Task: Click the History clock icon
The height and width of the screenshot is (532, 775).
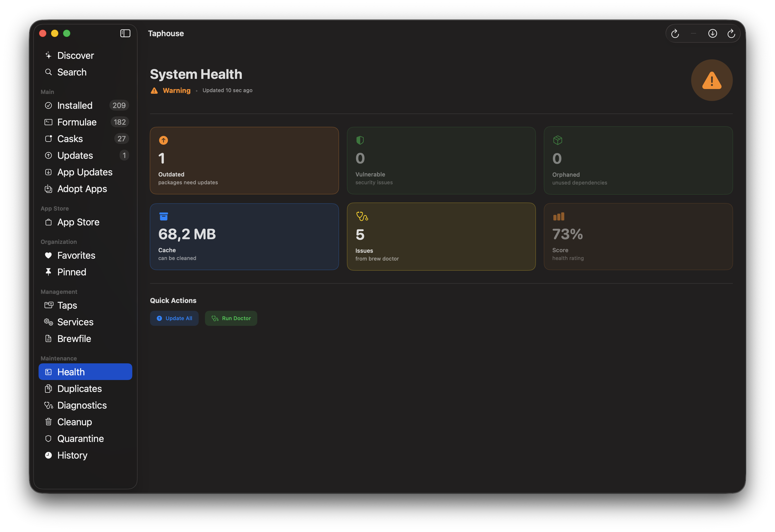Action: 48,455
